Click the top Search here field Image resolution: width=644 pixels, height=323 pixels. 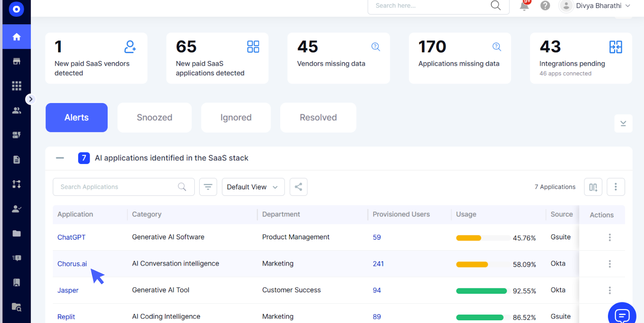coord(438,6)
